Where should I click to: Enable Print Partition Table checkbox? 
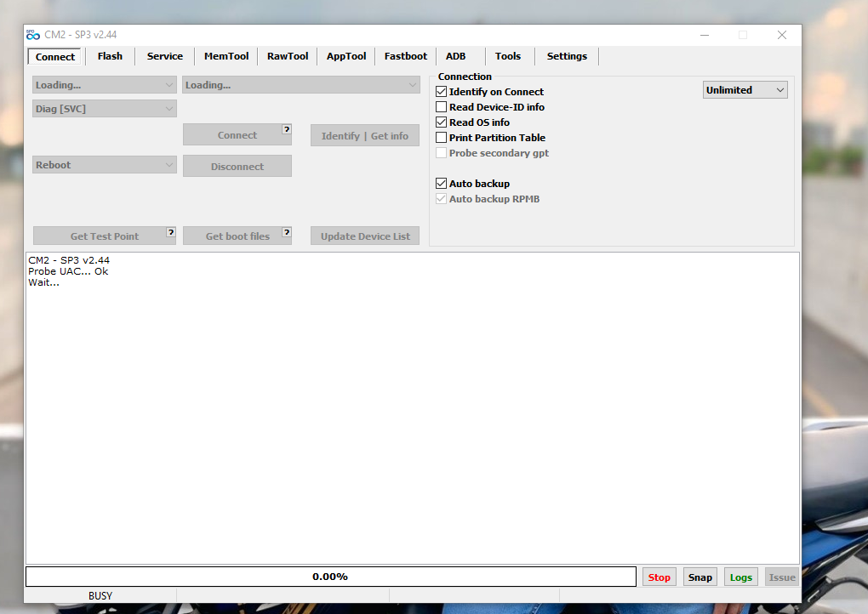(x=442, y=138)
